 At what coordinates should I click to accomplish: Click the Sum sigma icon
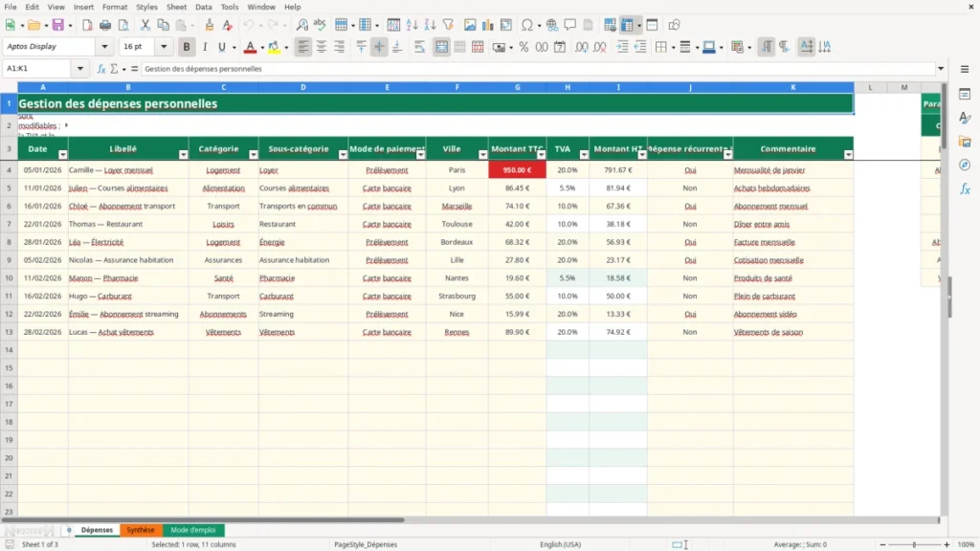(114, 69)
